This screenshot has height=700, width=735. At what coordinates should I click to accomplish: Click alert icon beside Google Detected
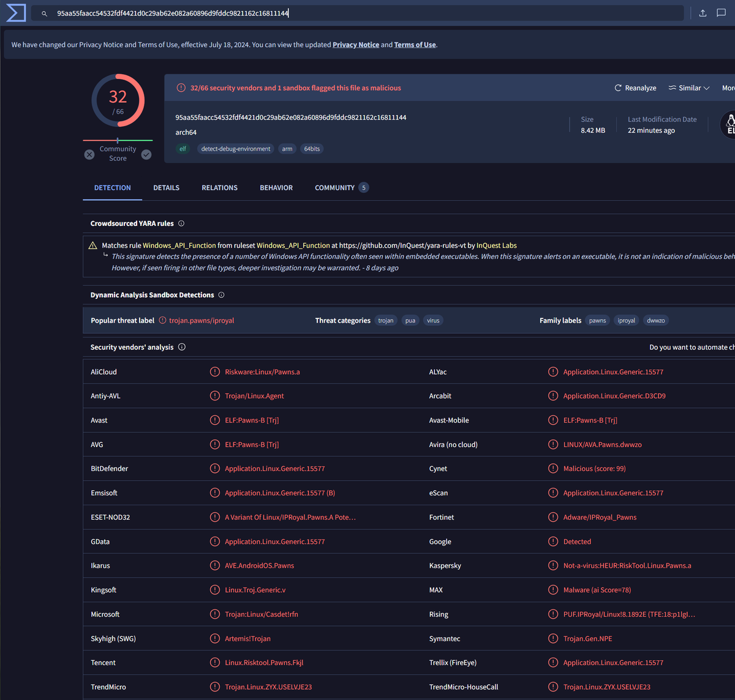pos(553,541)
